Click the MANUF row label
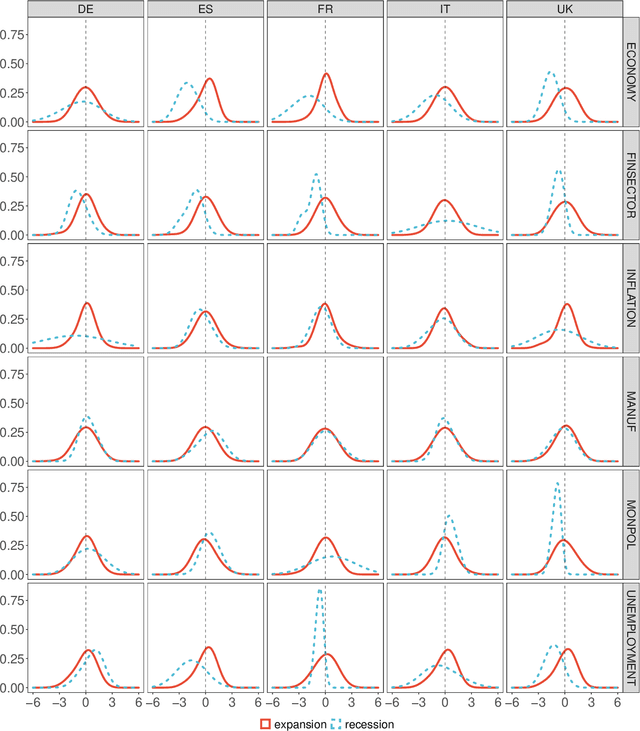The width and height of the screenshot is (640, 731). (631, 411)
